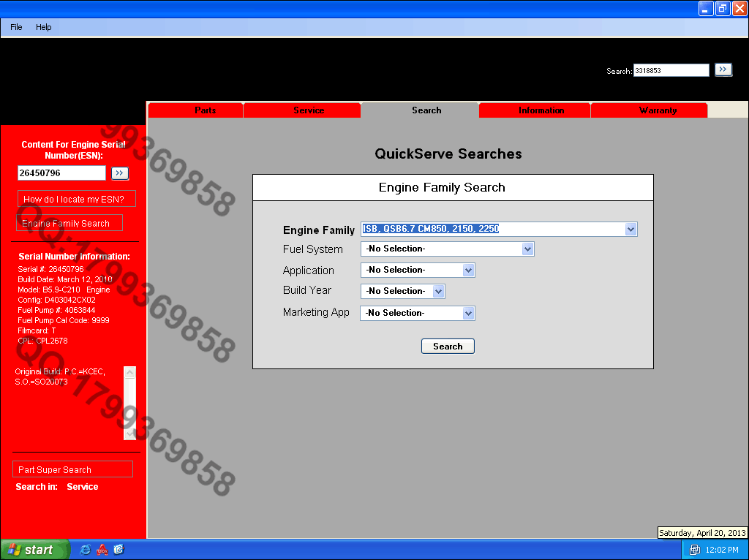Open the Marketing App dropdown
The image size is (749, 560).
pyautogui.click(x=468, y=314)
